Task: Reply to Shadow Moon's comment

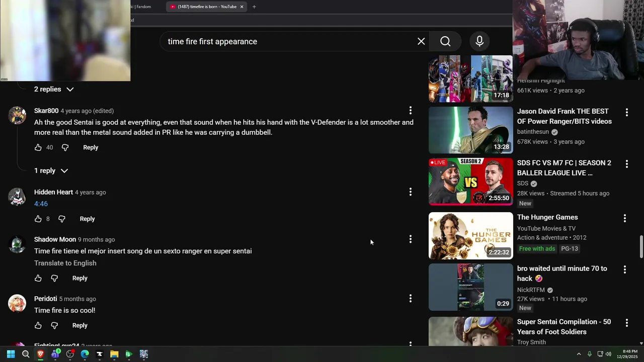Action: point(79,278)
